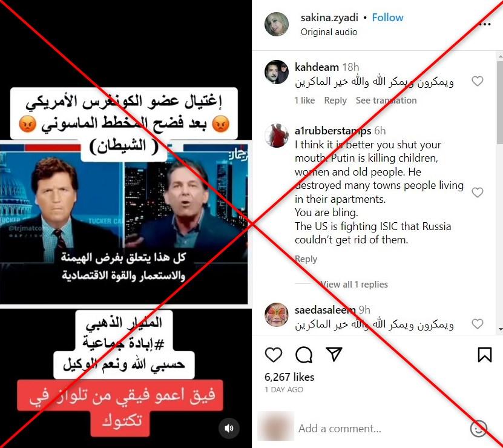Click See translation under kahdeam's comment

386,100
